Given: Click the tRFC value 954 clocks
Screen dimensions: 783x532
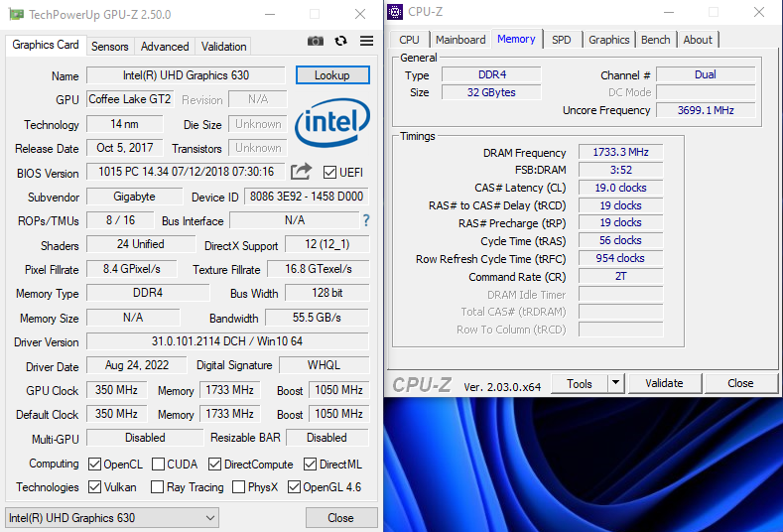Looking at the screenshot, I should (620, 258).
